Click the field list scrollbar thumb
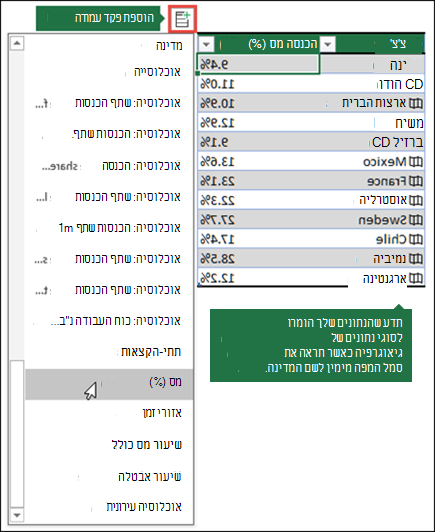This screenshot has width=435, height=532. point(17,434)
